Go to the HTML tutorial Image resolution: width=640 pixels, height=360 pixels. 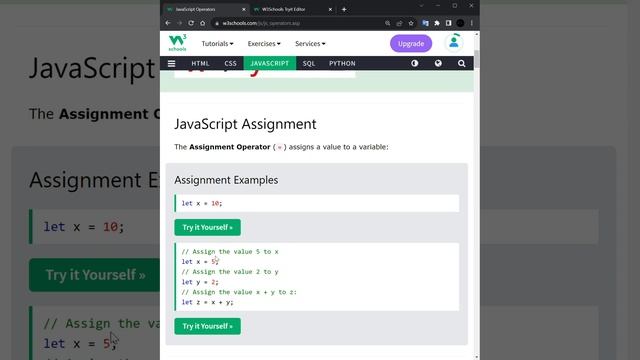coord(200,63)
